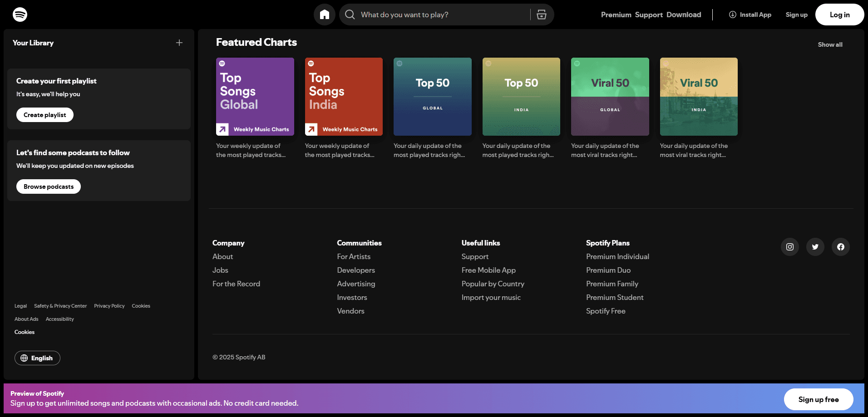Click the Featured Charts heading
868x417 pixels.
[x=256, y=42]
